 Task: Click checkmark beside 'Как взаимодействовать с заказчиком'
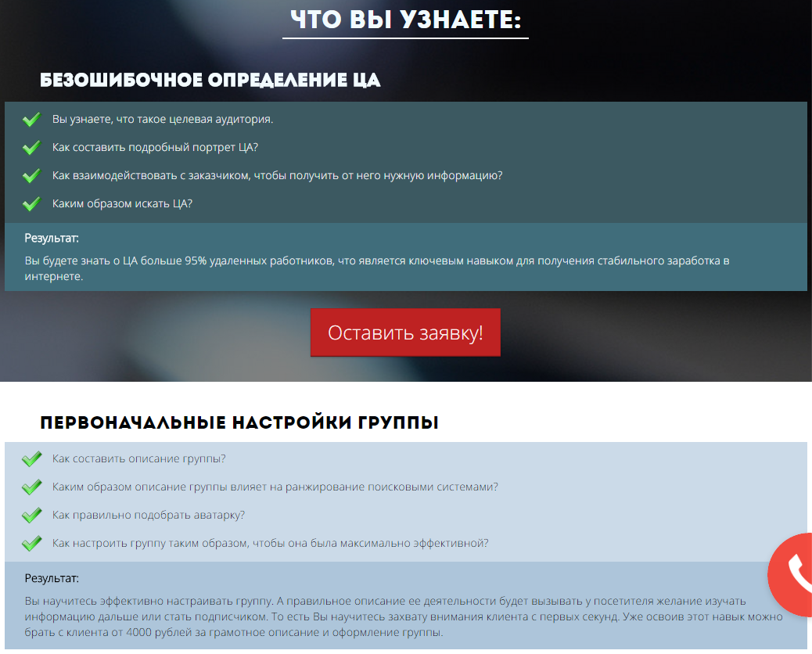(x=31, y=175)
